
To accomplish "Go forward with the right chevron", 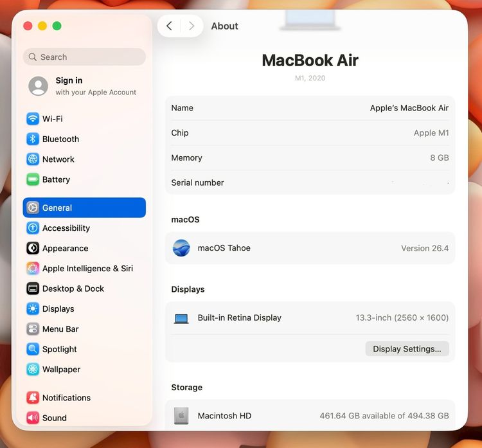I will tap(192, 26).
